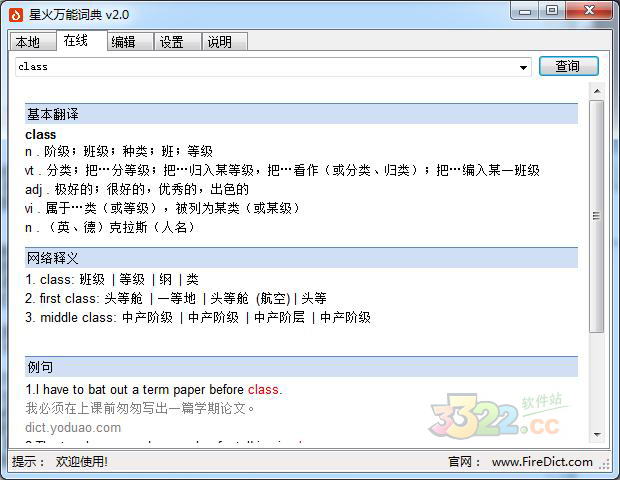
Task: Expand the search history dropdown arrow
Action: point(523,67)
